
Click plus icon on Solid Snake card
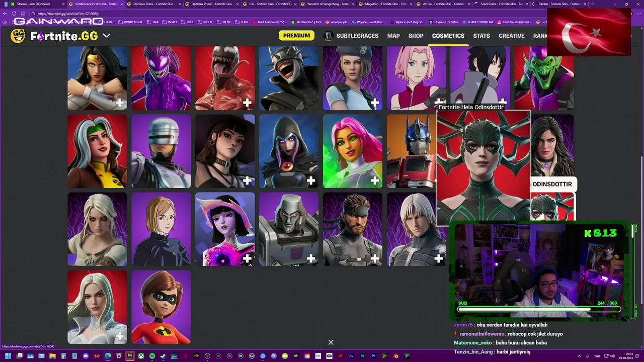[375, 258]
